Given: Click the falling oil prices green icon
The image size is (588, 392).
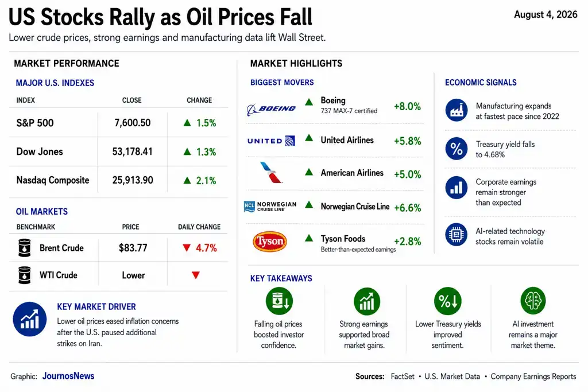Looking at the screenshot, I should coord(280,301).
